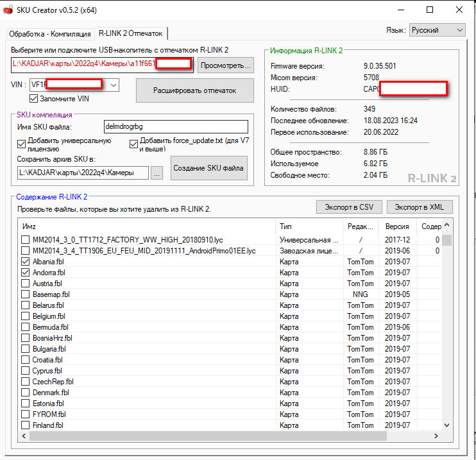Click first use date 20.06.2022
Viewport: 476px width, 460px height.
click(x=381, y=132)
